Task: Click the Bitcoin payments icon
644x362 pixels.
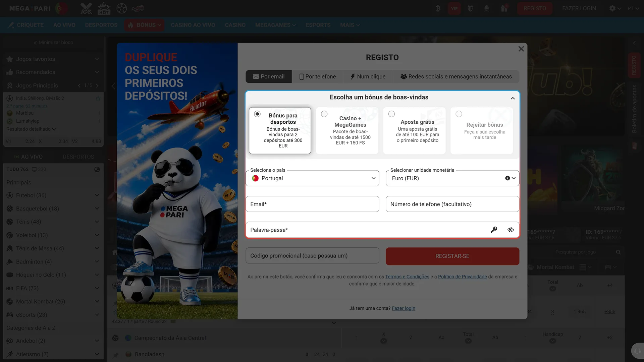Action: [438, 8]
